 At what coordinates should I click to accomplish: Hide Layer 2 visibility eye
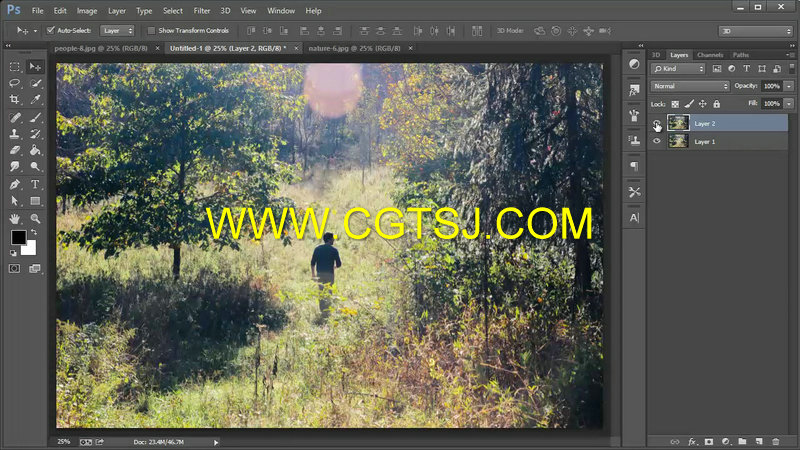tap(657, 123)
